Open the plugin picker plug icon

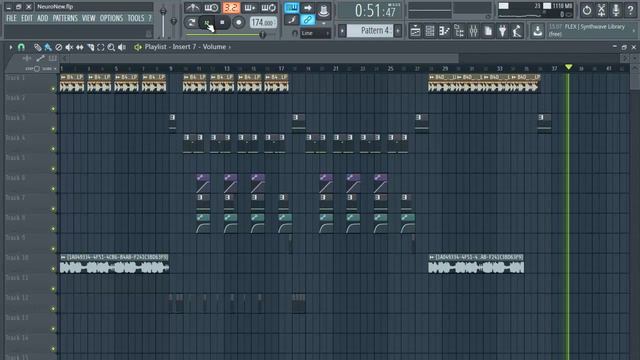[502, 31]
